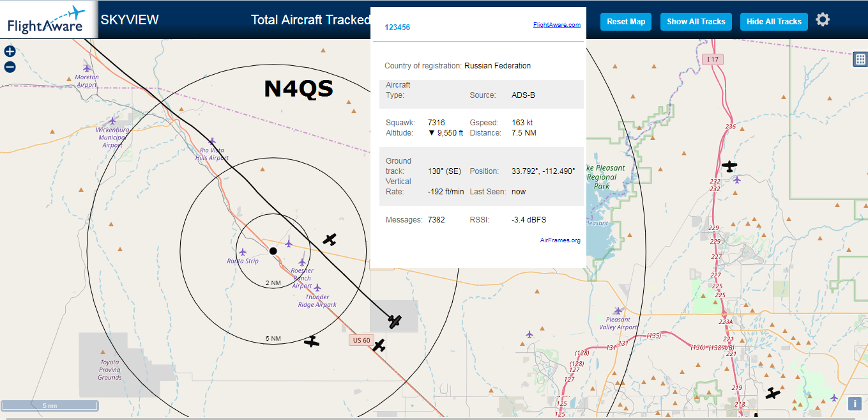Click ground track 130° (SE) value
This screenshot has width=868, height=420.
coord(445,171)
